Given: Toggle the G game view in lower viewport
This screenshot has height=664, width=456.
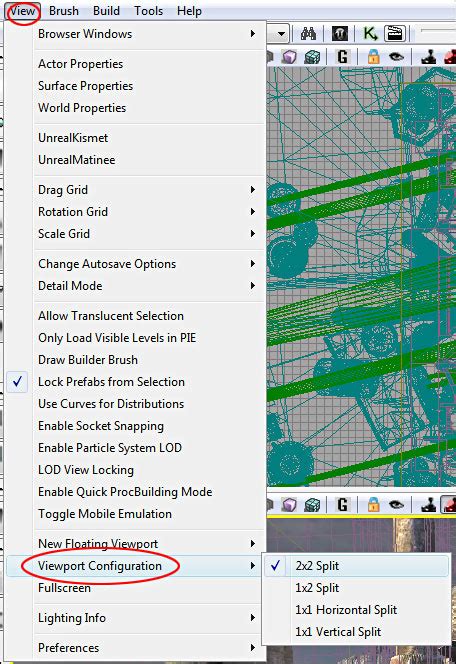Looking at the screenshot, I should (343, 505).
